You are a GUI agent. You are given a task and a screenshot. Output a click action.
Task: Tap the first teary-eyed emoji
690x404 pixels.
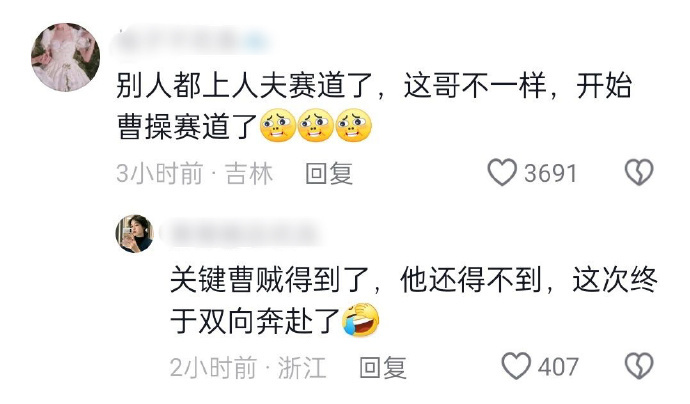[x=278, y=126]
